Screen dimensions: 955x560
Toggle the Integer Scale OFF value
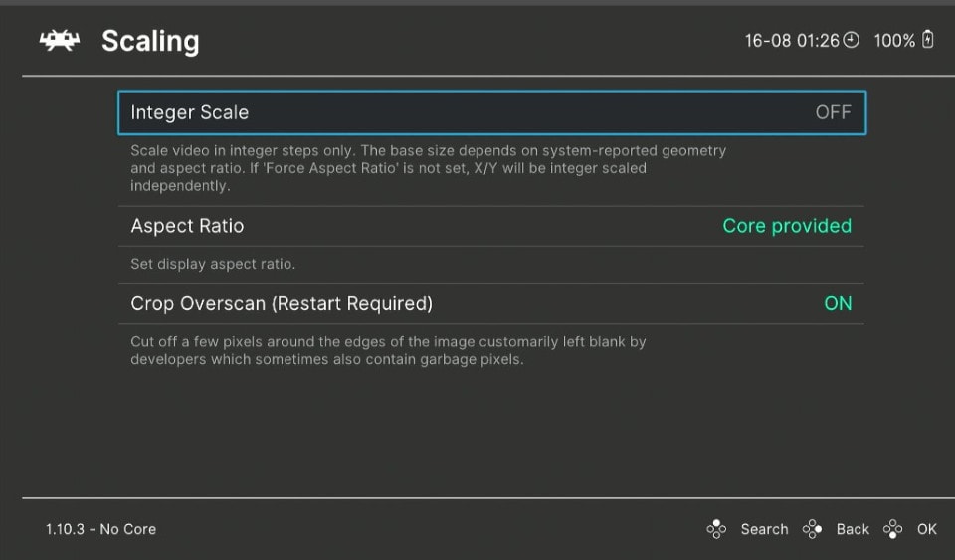pyautogui.click(x=834, y=112)
